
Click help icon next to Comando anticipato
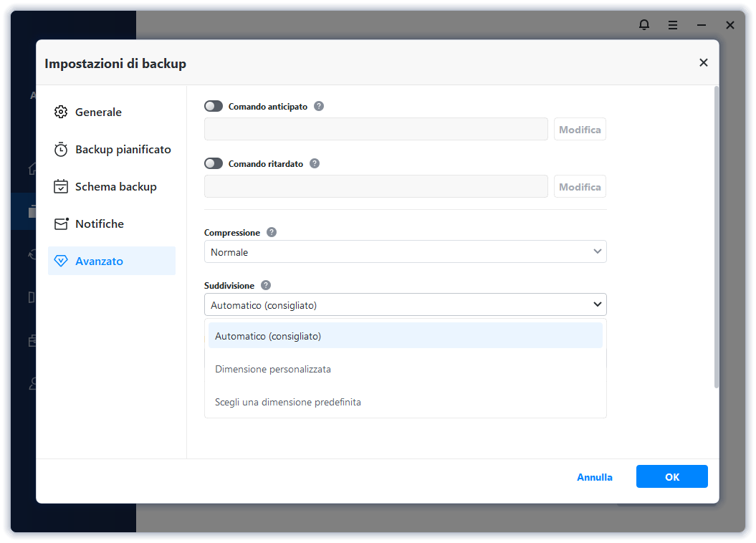319,106
